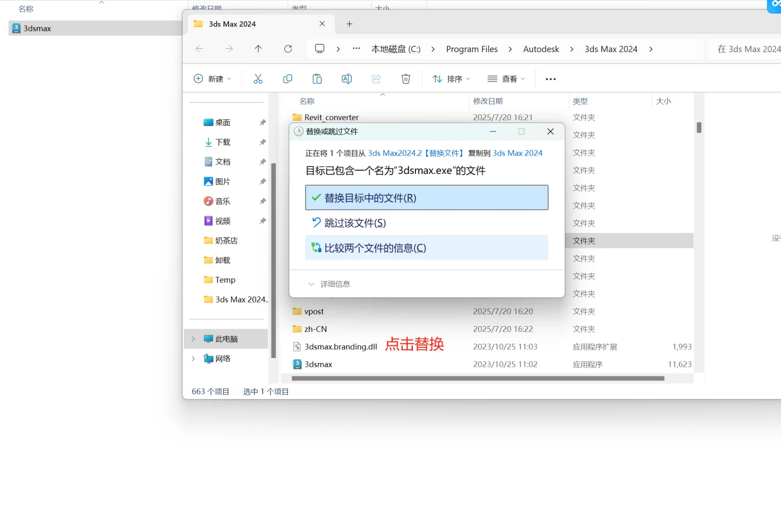Open Pictures in navigation pane
This screenshot has width=781, height=532.
223,181
